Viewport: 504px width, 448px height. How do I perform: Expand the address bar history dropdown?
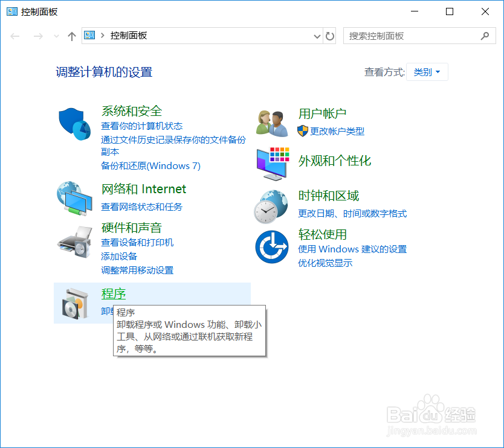[317, 36]
